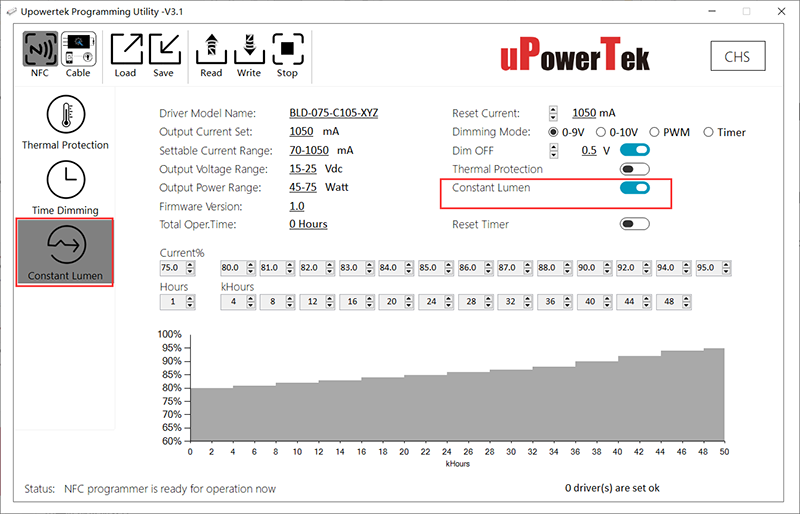
Task: Click the output voltage range 15-25
Action: 303,169
